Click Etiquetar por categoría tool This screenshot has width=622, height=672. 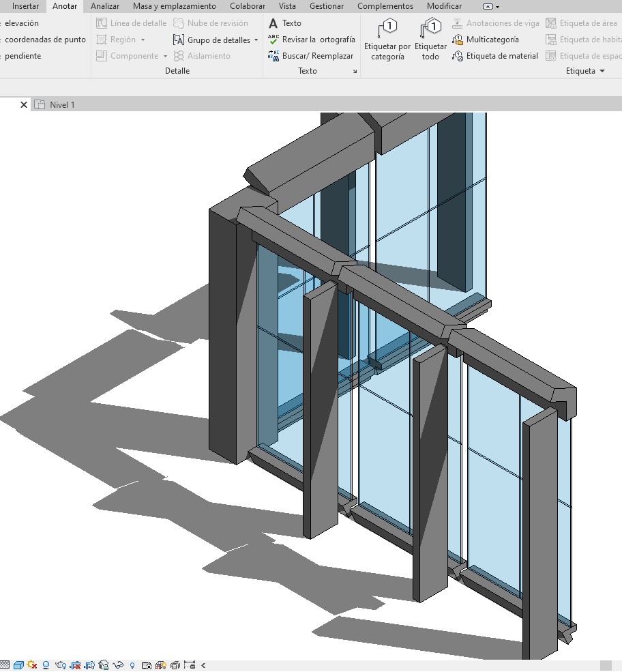click(x=387, y=41)
